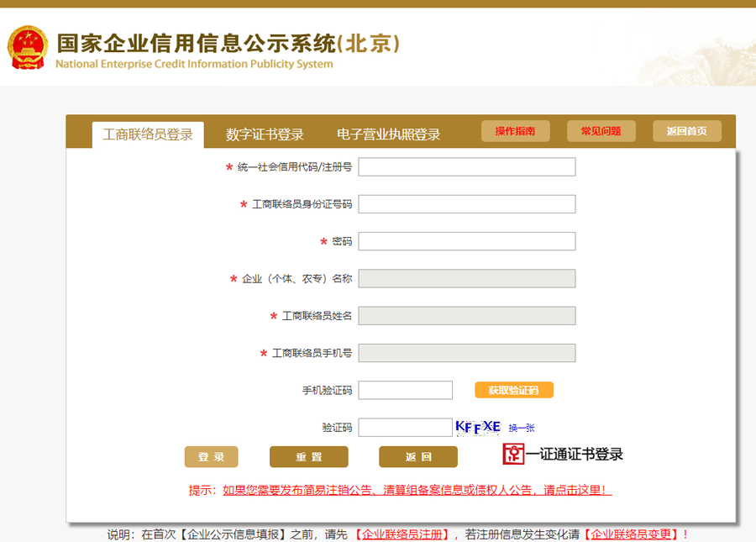Open the 操作指南 guide button

(516, 131)
